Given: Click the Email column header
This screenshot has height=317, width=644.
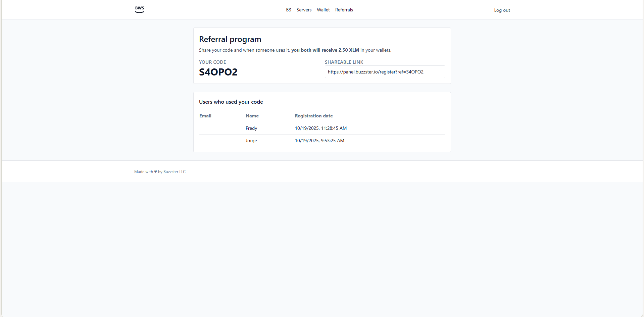Looking at the screenshot, I should (x=205, y=116).
